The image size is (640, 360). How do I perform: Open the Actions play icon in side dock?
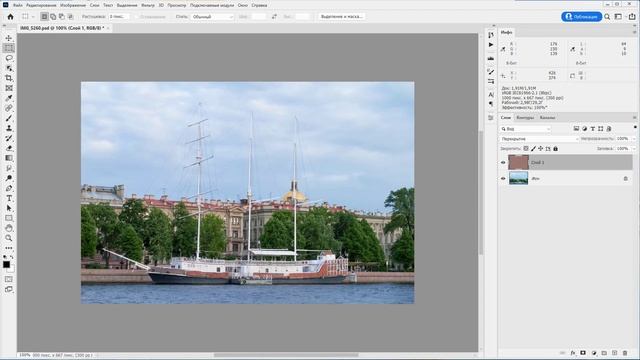pos(491,44)
